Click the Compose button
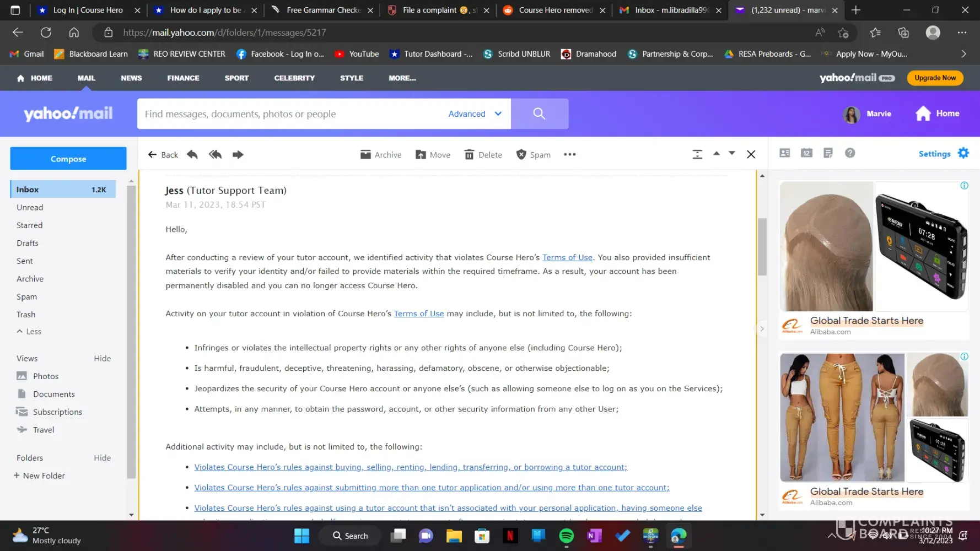This screenshot has height=551, width=980. coord(68,159)
